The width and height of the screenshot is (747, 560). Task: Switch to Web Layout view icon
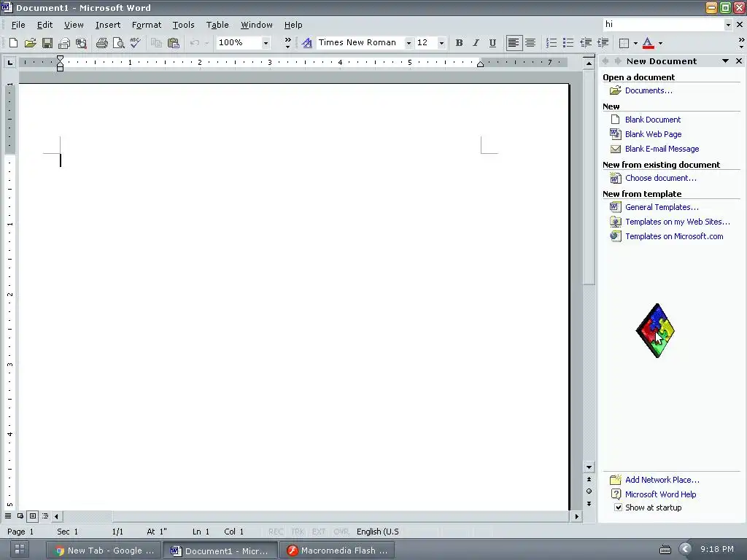tap(20, 516)
